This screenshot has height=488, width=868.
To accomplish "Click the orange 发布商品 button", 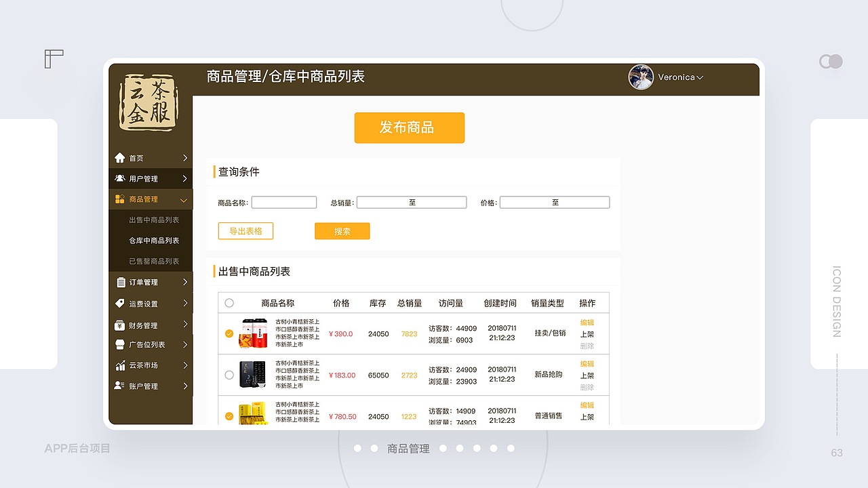I will coord(409,127).
